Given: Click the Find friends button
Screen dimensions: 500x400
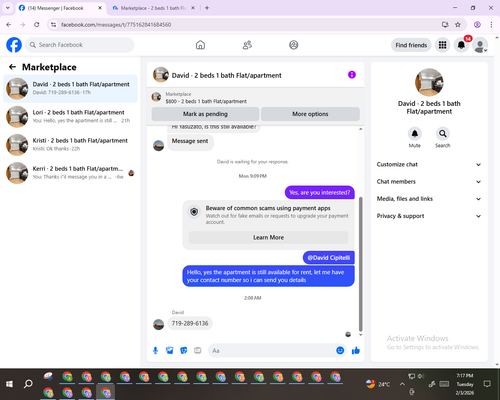Looking at the screenshot, I should click(x=411, y=45).
